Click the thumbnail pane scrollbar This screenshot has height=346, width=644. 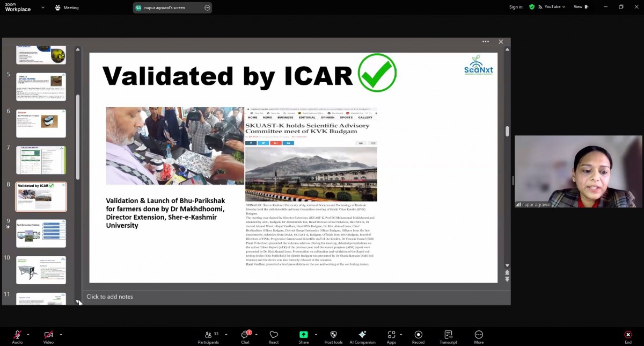77,137
